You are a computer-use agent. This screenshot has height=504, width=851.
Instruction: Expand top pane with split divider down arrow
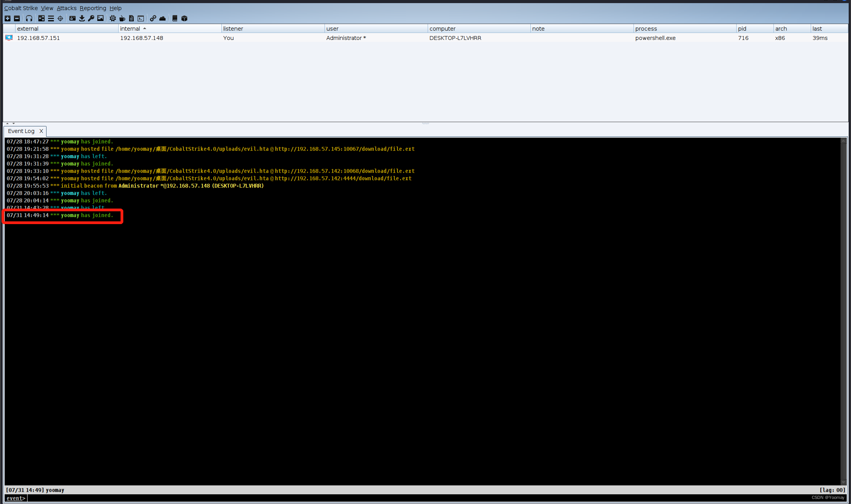pyautogui.click(x=14, y=123)
